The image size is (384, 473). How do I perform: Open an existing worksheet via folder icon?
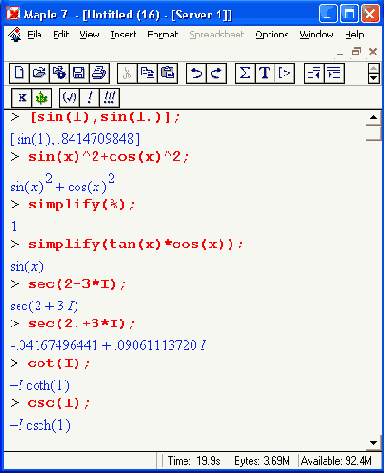click(39, 73)
